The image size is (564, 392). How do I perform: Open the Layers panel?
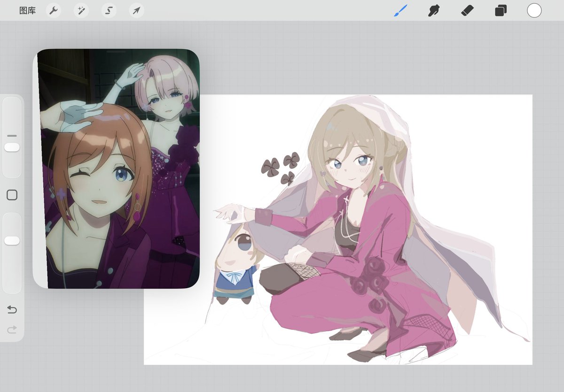point(501,10)
